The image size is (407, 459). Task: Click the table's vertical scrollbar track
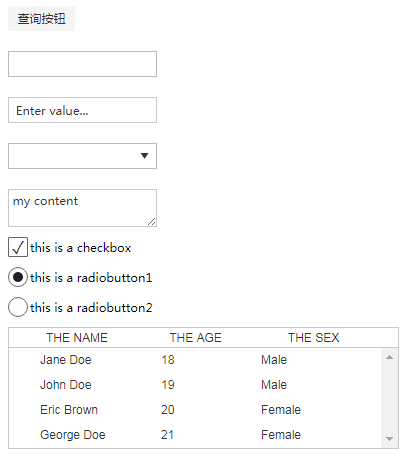(389, 398)
